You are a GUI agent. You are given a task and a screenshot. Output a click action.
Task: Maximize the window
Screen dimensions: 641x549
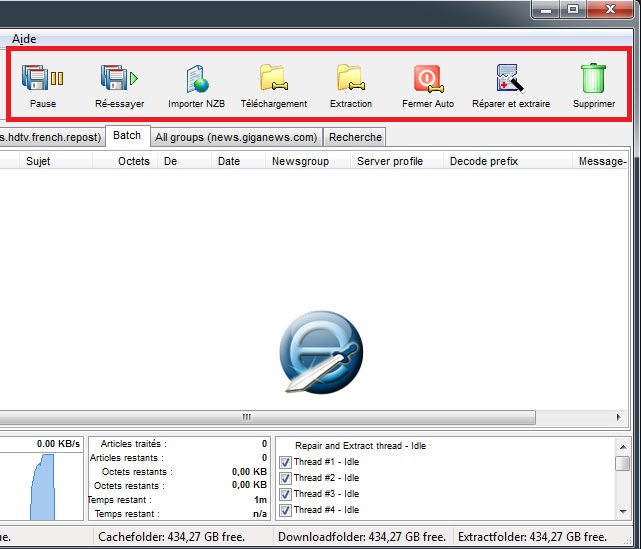pyautogui.click(x=573, y=9)
